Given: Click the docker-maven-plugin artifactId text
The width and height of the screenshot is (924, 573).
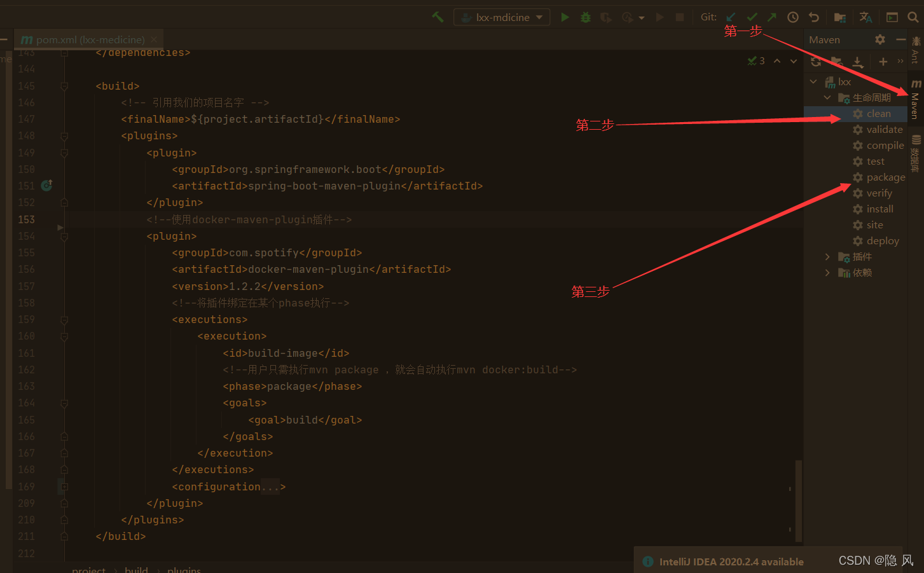Looking at the screenshot, I should pyautogui.click(x=311, y=269).
